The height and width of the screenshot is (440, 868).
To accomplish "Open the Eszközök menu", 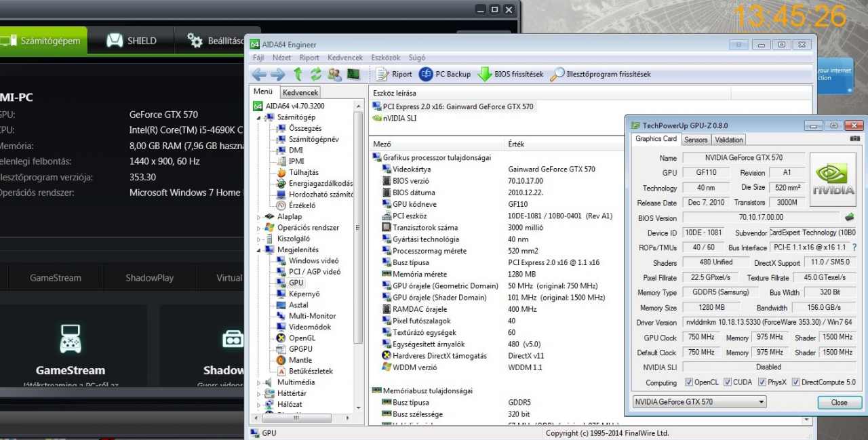I will (x=386, y=58).
